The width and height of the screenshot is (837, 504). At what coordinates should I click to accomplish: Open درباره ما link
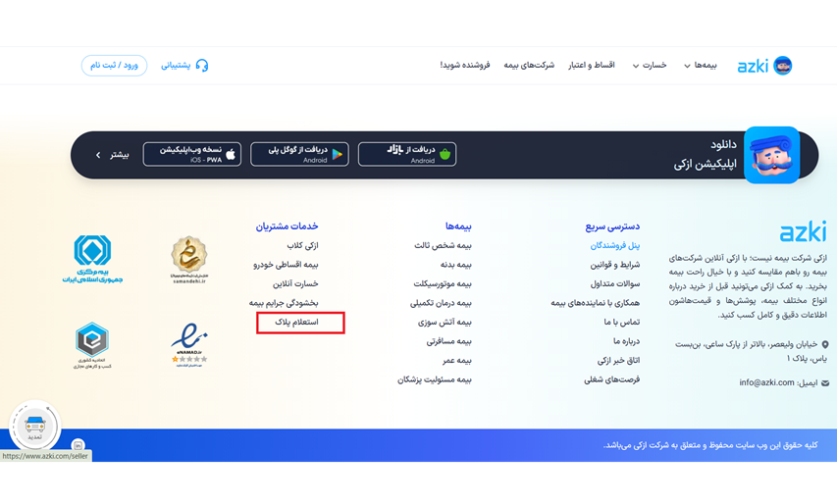[627, 341]
